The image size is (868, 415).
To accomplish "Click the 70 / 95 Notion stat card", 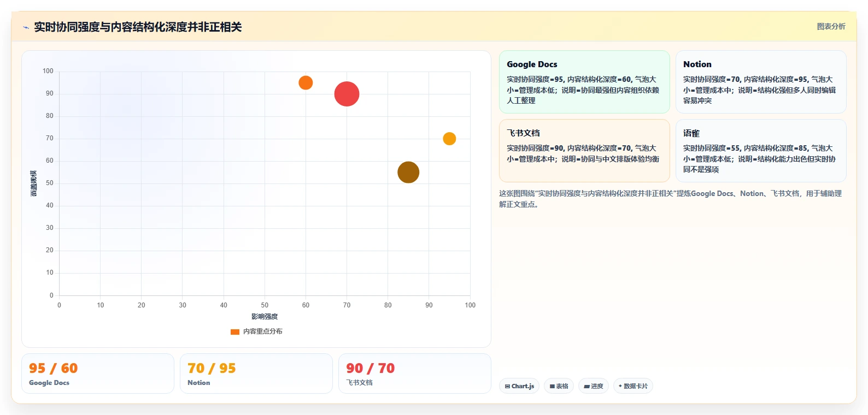I will (256, 373).
